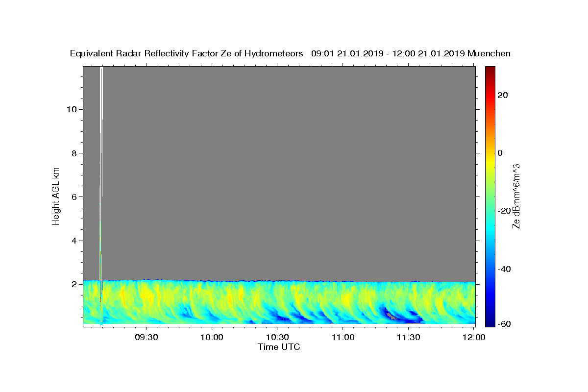Click the 'Muenchen' location label in title
The height and width of the screenshot is (392, 588).
pos(489,54)
